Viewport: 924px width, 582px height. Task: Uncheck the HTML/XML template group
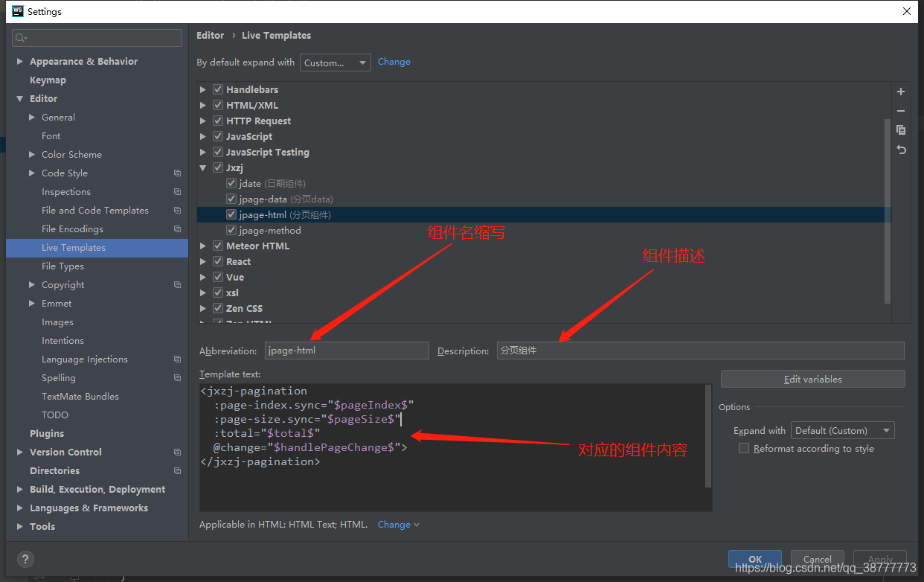coord(218,105)
